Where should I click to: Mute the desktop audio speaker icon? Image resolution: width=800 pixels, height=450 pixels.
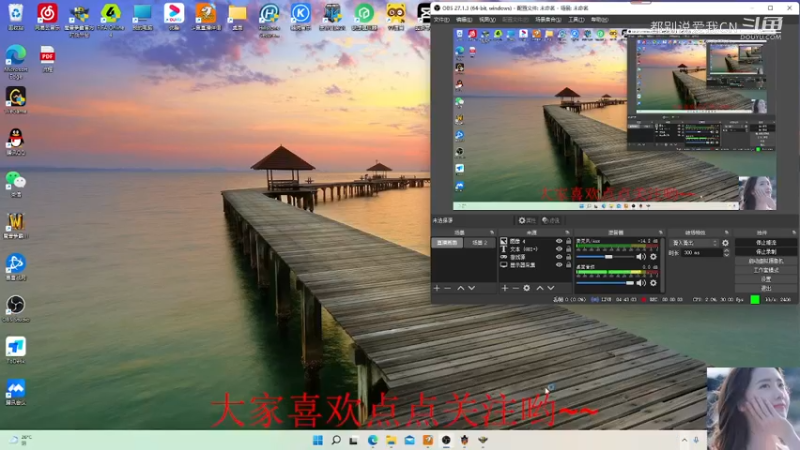(x=641, y=283)
